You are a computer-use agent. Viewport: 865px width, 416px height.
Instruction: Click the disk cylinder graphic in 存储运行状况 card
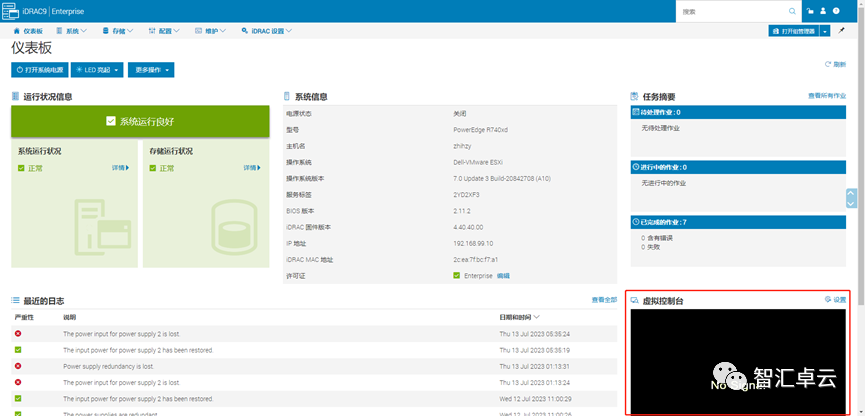pyautogui.click(x=234, y=229)
